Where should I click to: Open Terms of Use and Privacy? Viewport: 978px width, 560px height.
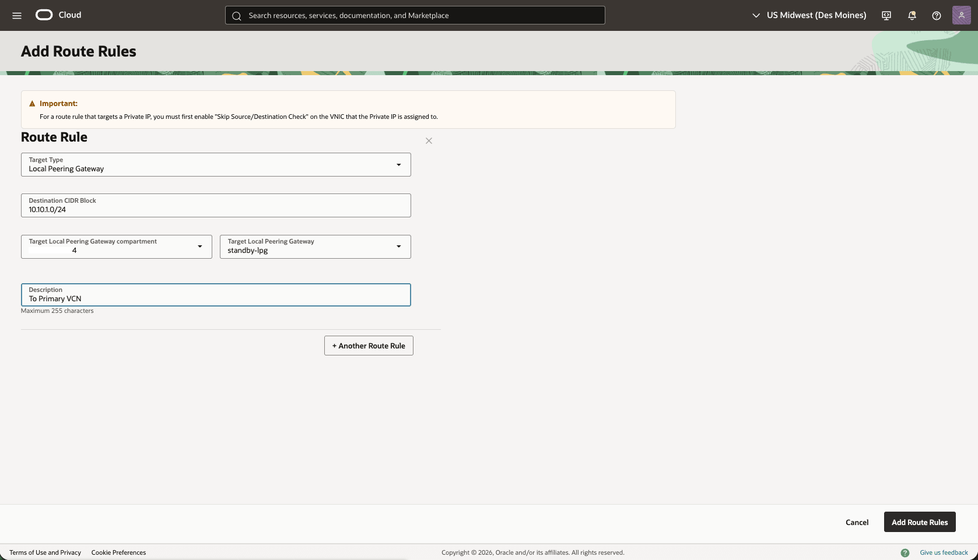[45, 552]
